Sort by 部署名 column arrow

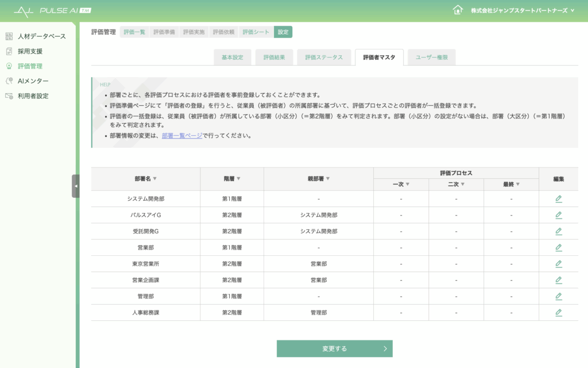[155, 179]
